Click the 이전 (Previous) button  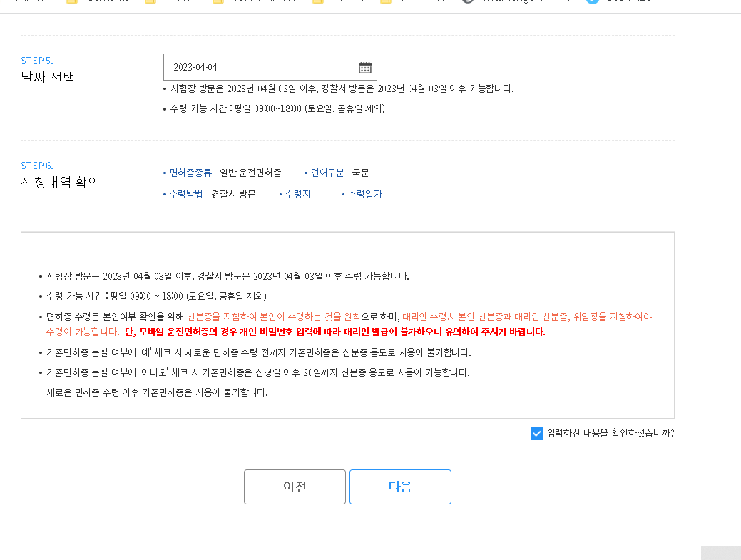tap(295, 487)
